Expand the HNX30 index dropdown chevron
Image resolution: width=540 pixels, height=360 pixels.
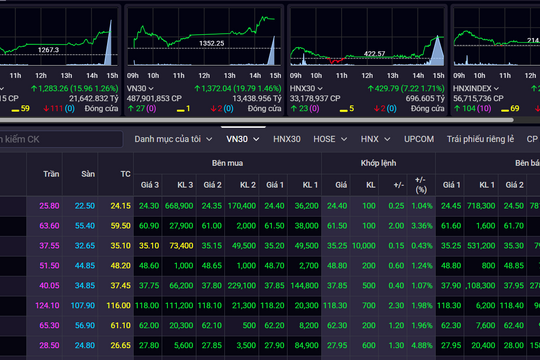(320, 89)
